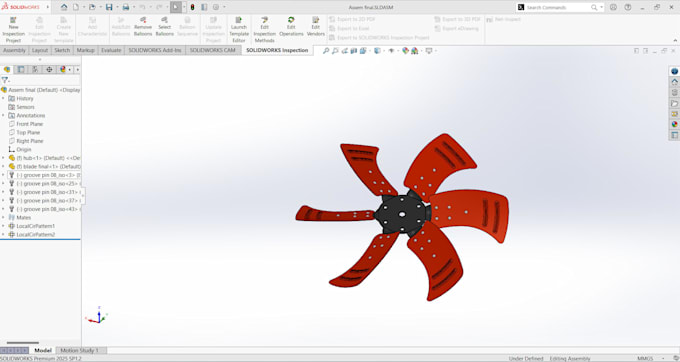
Task: Launch Template Editor
Action: click(239, 30)
